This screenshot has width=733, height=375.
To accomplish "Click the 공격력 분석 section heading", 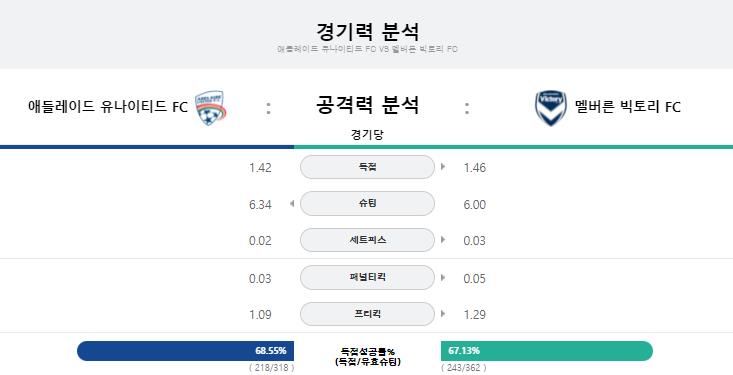I will [x=367, y=104].
